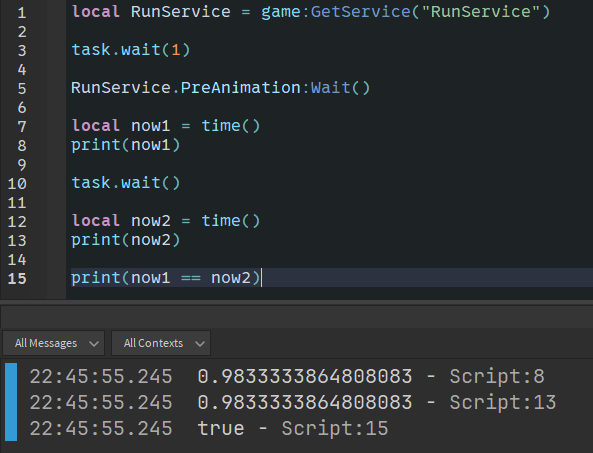Select the output line ending Script:8

287,377
